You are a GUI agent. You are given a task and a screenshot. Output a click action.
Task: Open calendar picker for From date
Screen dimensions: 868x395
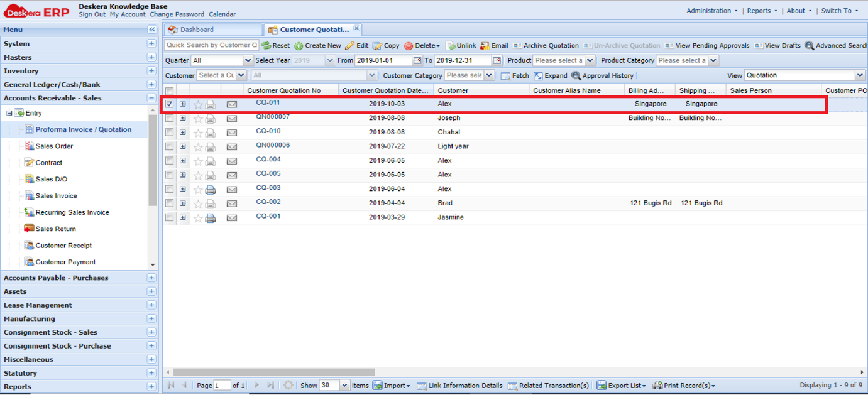pyautogui.click(x=417, y=61)
